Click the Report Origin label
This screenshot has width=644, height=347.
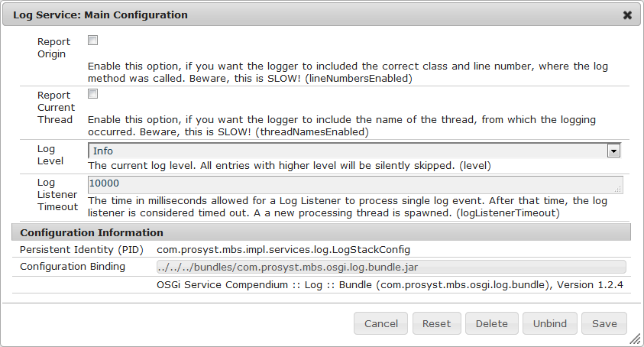53,48
